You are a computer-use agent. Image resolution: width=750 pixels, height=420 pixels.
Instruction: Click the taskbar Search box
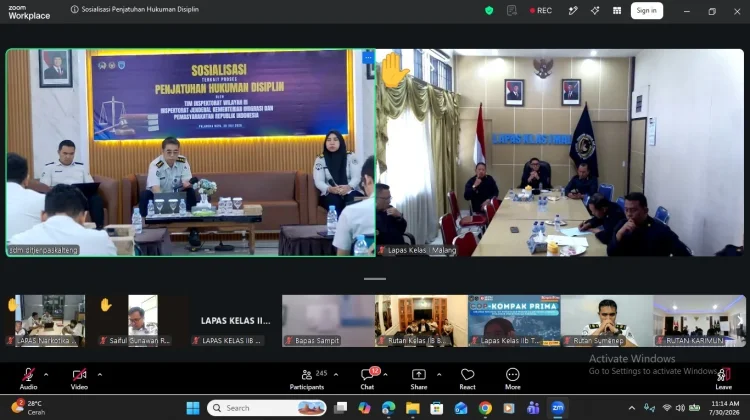coord(267,408)
